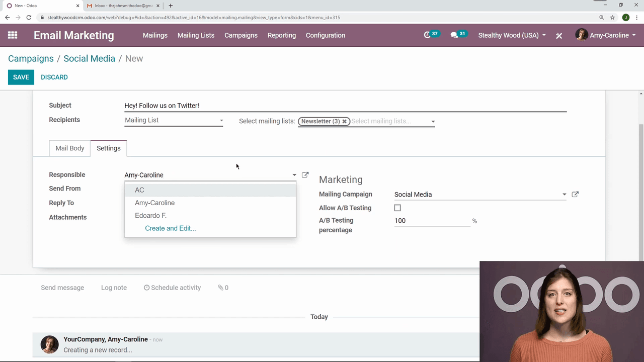Open the messages chat icon with 31 badge
The height and width of the screenshot is (362, 644).
click(455, 35)
